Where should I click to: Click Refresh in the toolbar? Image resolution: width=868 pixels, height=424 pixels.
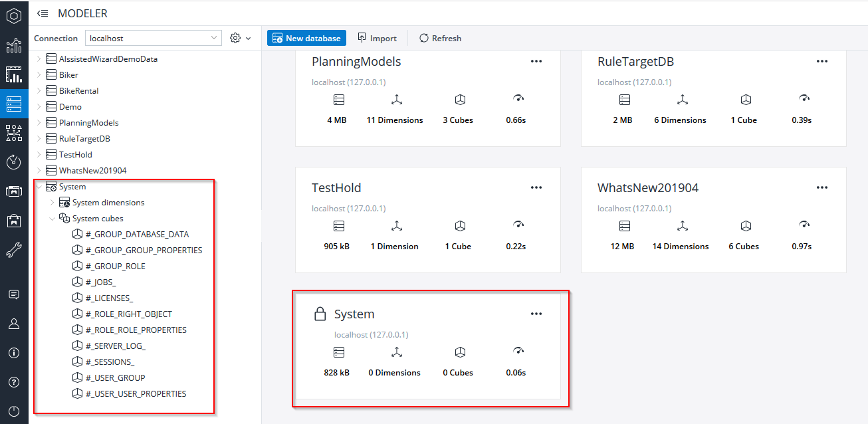pos(440,39)
